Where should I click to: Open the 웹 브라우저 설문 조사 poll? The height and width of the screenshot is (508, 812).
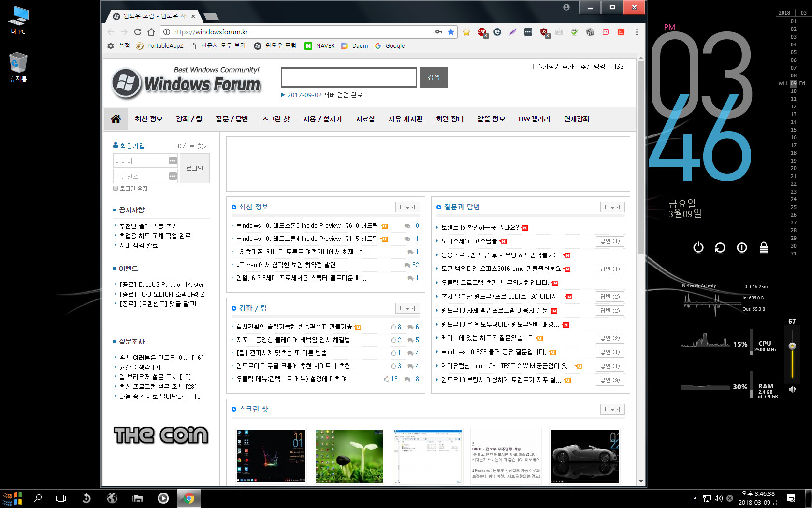coord(155,377)
